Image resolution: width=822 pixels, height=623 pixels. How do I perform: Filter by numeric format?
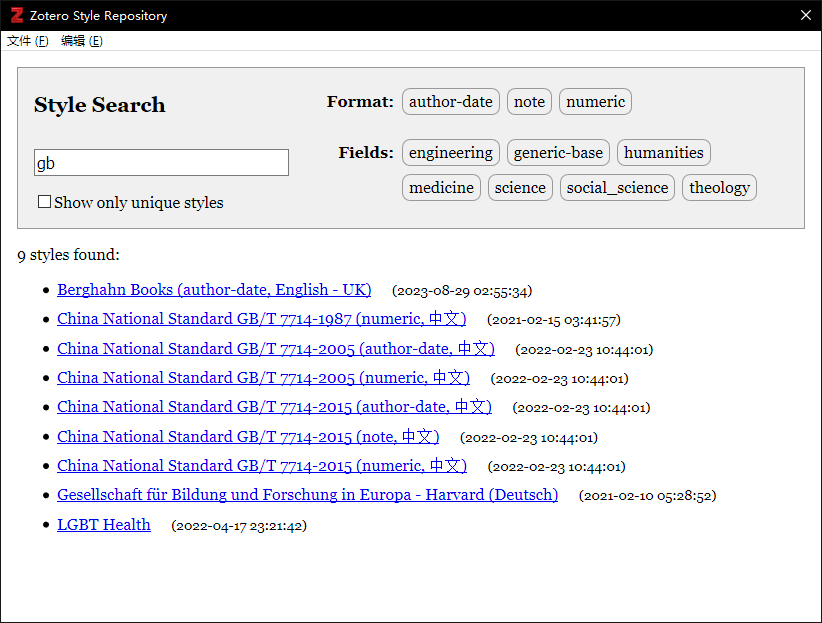coord(596,101)
